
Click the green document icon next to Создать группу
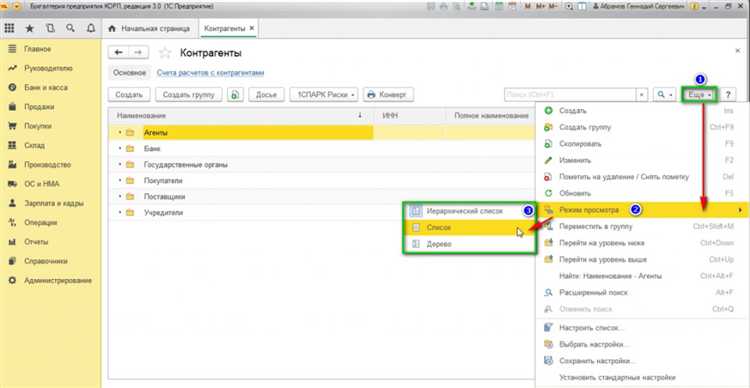235,95
